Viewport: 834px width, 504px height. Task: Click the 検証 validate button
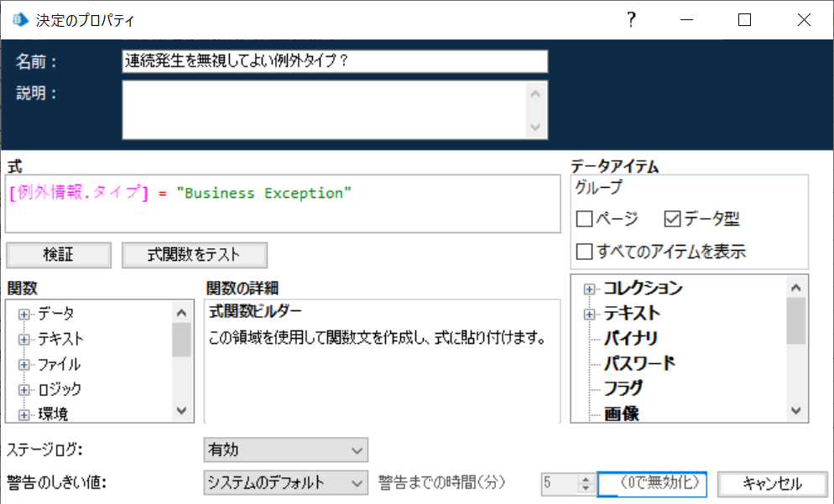(59, 255)
